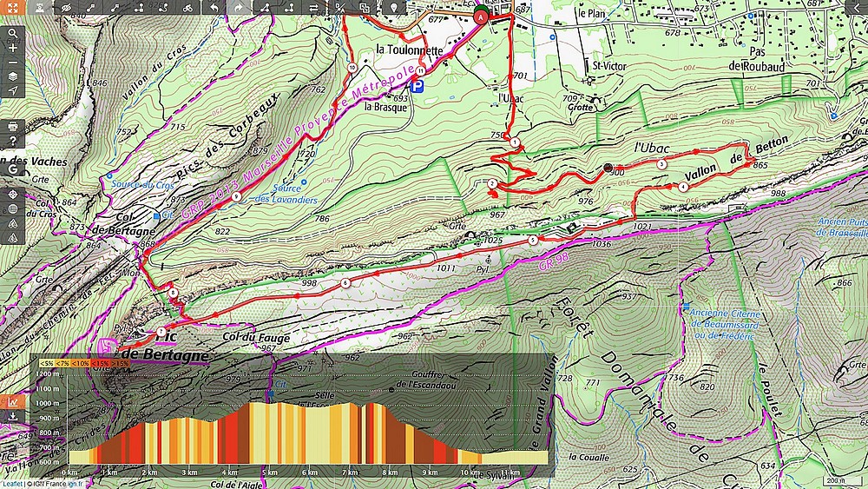Undo the last route edit
Viewport: 868px width, 489px height.
pyautogui.click(x=214, y=7)
